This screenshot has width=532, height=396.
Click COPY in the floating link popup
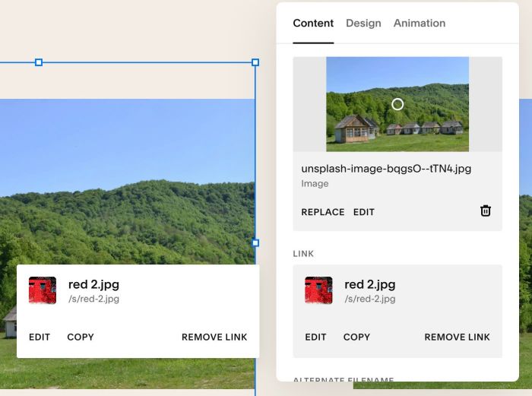pyautogui.click(x=81, y=337)
